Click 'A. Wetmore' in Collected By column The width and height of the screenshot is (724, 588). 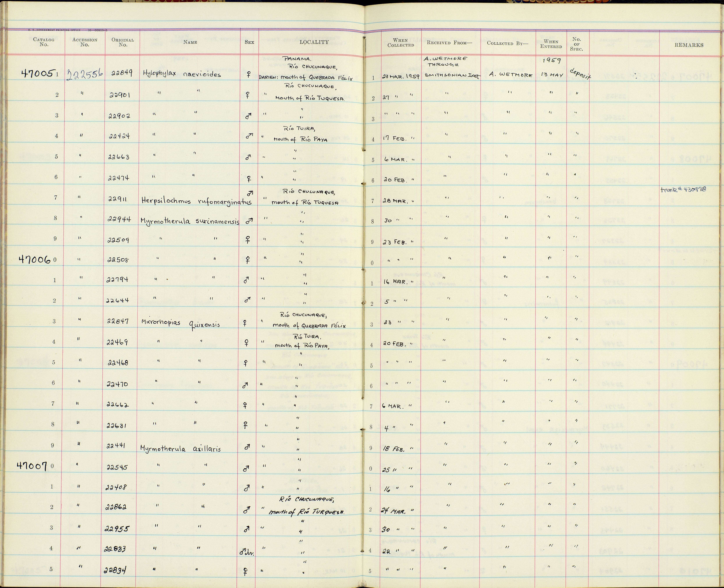pos(511,75)
